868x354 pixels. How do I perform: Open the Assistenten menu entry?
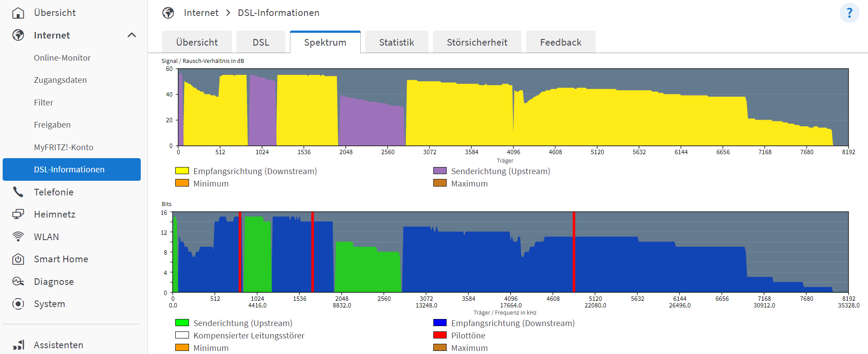[58, 345]
